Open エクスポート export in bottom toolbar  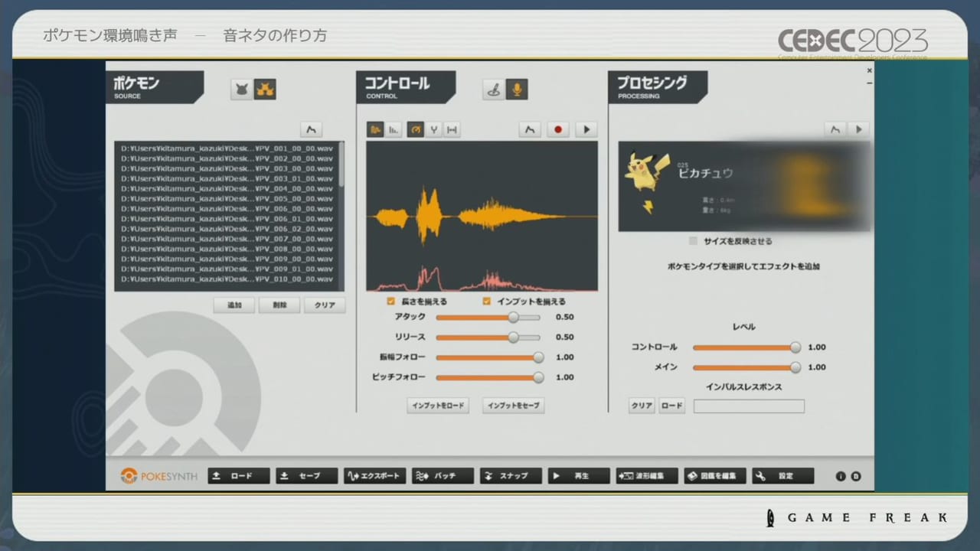pyautogui.click(x=375, y=476)
